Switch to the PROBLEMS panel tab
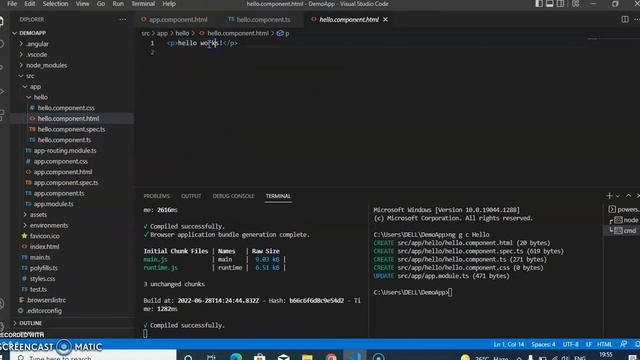 (156, 196)
